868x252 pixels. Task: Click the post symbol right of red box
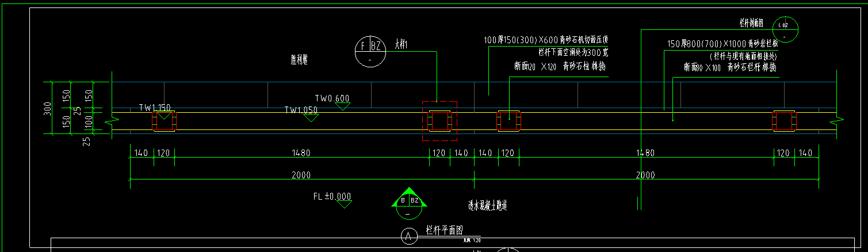pyautogui.click(x=508, y=121)
